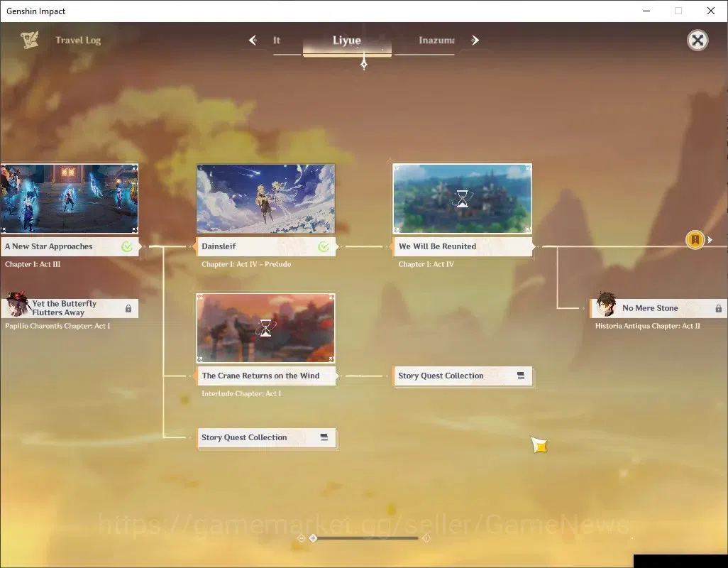The height and width of the screenshot is (568, 728).
Task: Close the Genshin Impact window
Action: (711, 11)
